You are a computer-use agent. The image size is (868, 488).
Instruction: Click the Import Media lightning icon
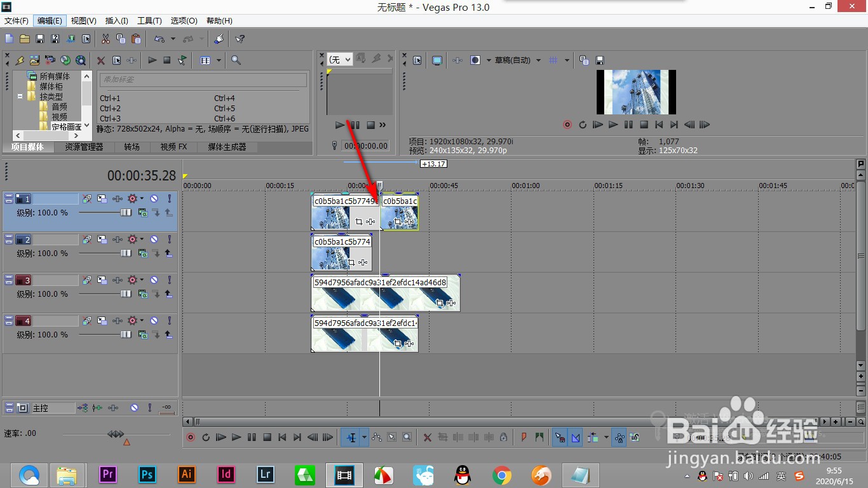20,60
